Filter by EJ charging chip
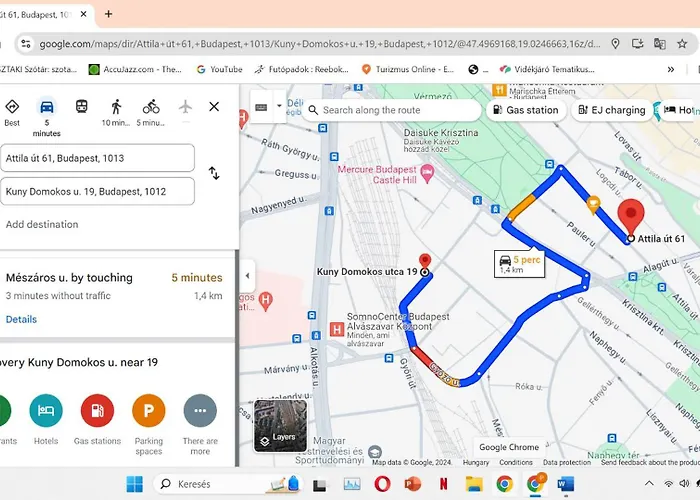Image resolution: width=700 pixels, height=500 pixels. point(612,110)
